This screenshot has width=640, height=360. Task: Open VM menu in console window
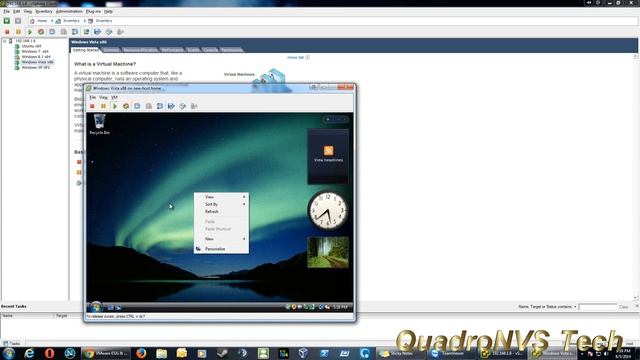tap(114, 98)
